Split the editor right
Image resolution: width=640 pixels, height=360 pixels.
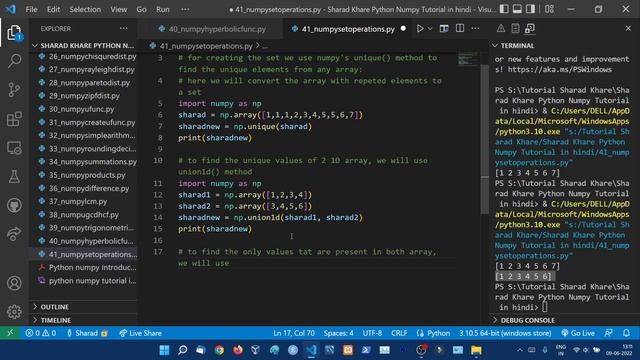(460, 29)
